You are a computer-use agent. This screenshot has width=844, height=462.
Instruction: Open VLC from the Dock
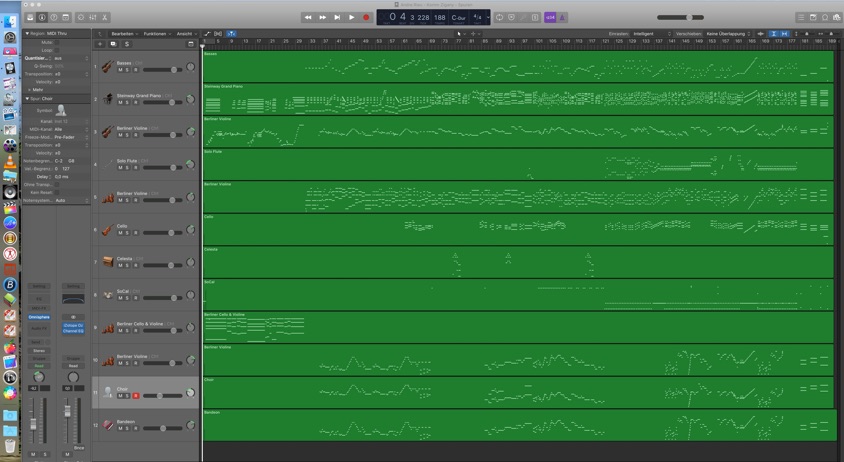click(x=10, y=161)
